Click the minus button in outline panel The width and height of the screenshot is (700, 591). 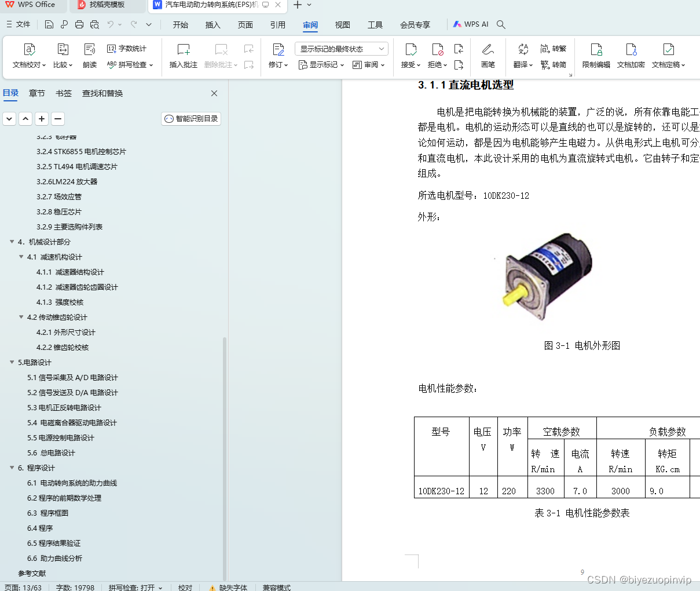[x=58, y=119]
